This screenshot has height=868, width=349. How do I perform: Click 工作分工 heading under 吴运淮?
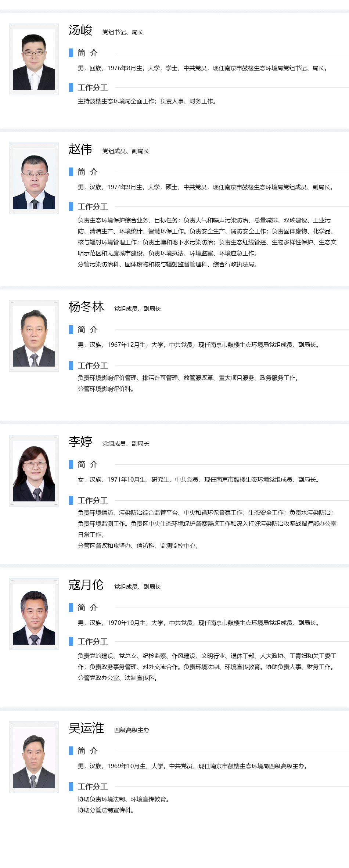(93, 786)
